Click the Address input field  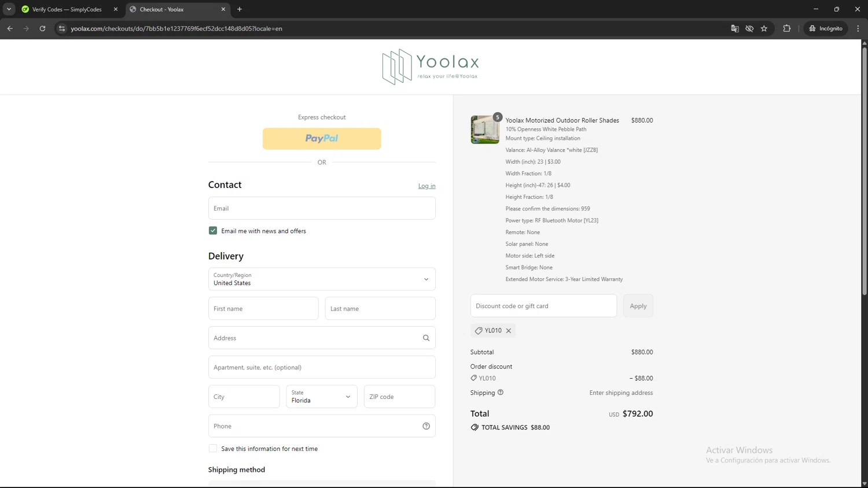(x=322, y=338)
